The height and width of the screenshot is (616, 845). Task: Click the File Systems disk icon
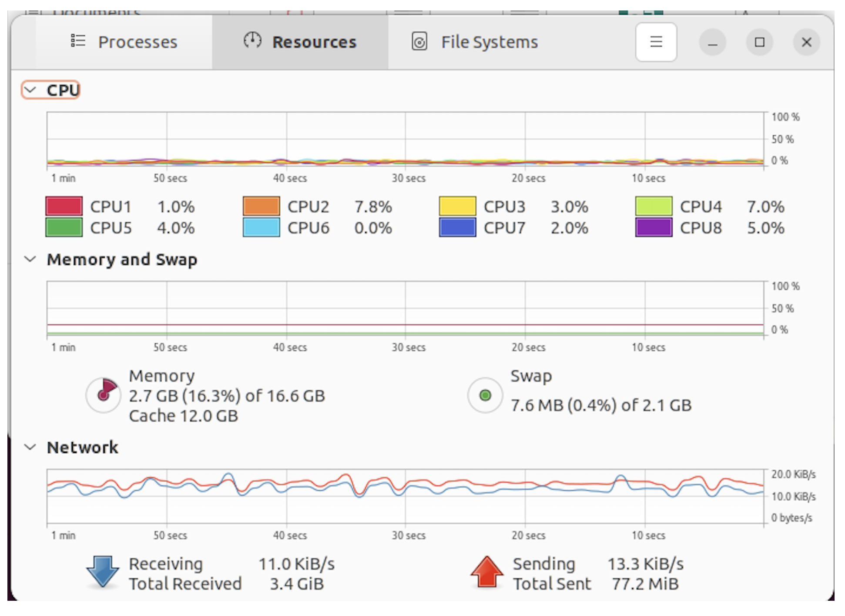click(x=419, y=42)
